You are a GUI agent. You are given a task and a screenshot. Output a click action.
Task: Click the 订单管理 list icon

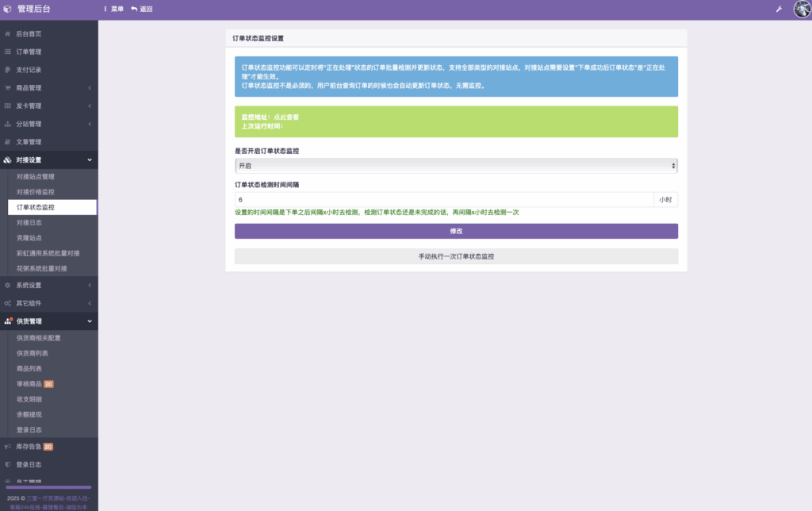(x=8, y=52)
